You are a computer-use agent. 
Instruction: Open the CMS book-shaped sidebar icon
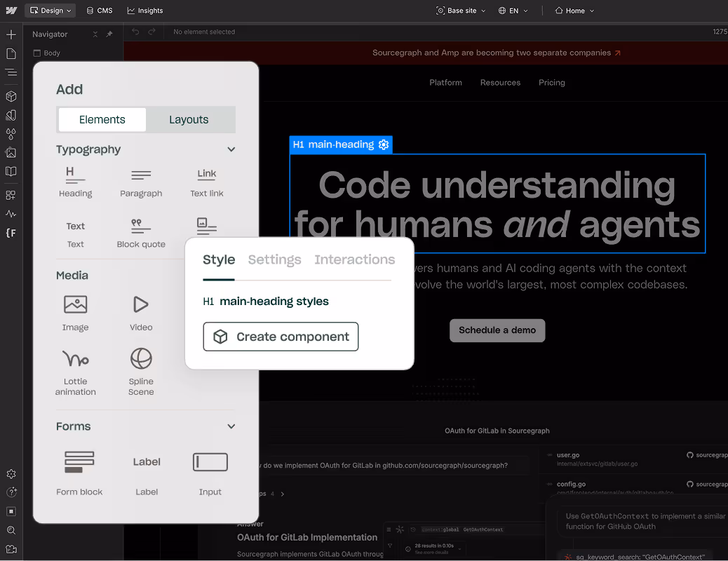coord(11,171)
